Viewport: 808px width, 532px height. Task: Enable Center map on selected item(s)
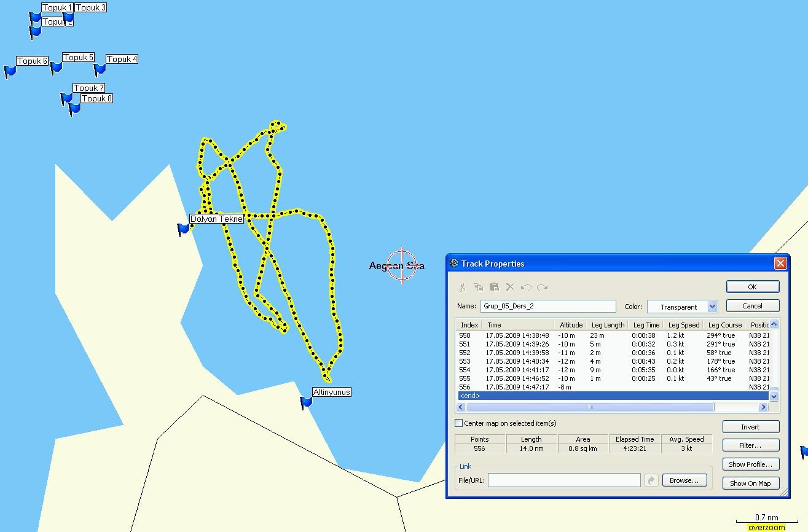[x=458, y=423]
